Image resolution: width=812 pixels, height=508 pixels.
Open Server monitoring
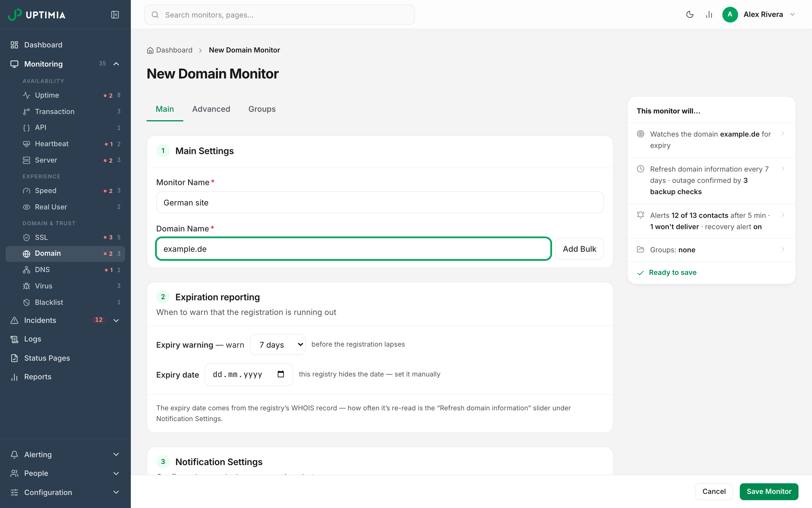[x=65, y=160]
